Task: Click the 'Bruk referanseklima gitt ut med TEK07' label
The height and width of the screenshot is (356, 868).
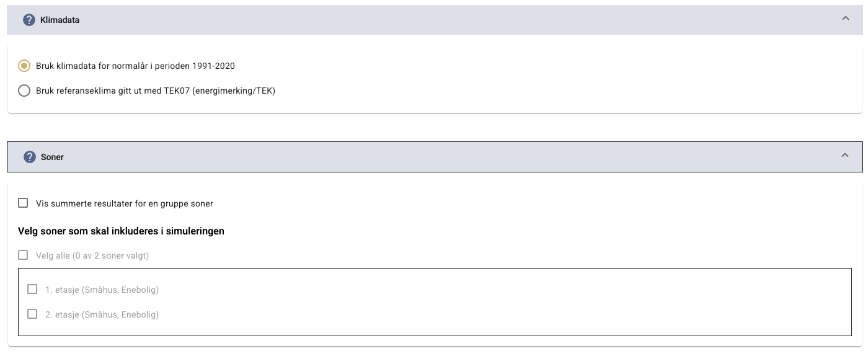Action: coord(155,91)
